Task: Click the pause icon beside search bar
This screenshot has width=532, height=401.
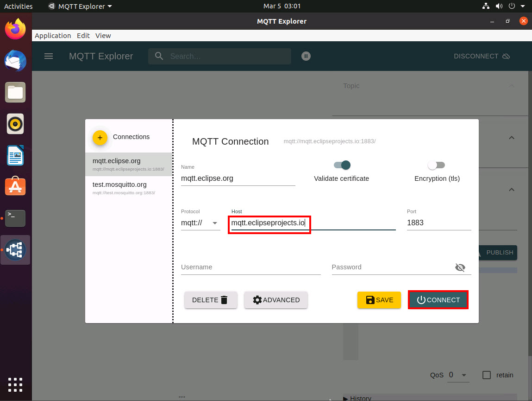Action: 306,56
